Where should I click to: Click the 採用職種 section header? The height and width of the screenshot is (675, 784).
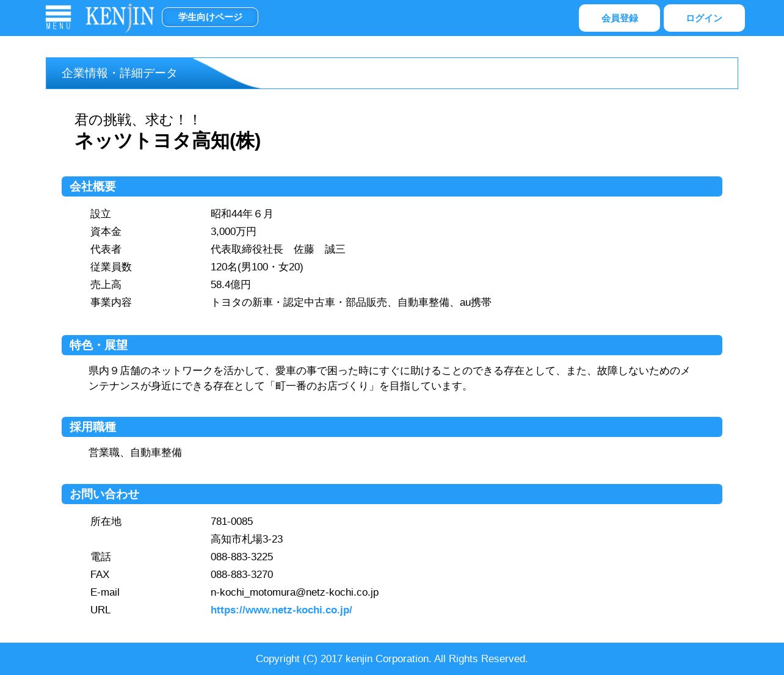[392, 427]
